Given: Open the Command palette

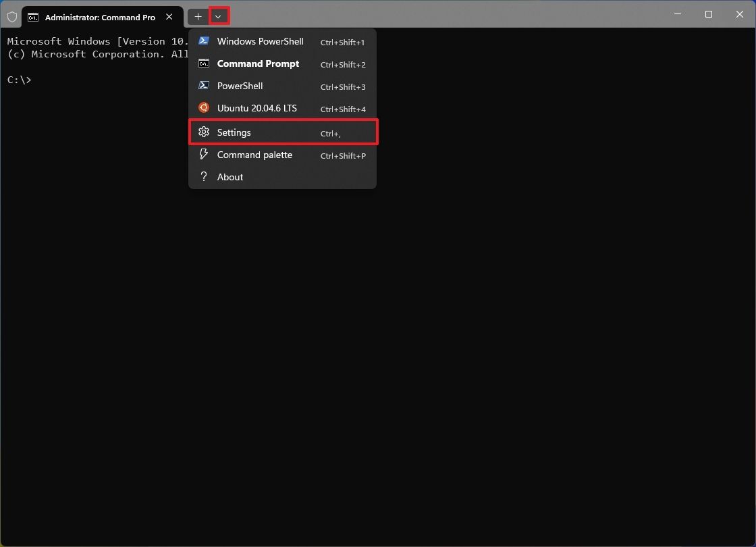Looking at the screenshot, I should 254,154.
